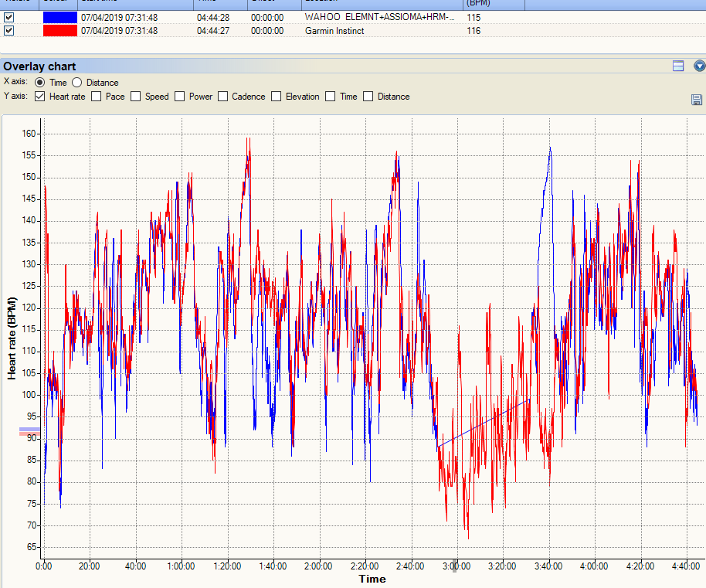This screenshot has height=588, width=706.
Task: Enable the Pace Y axis checkbox
Action: click(97, 97)
